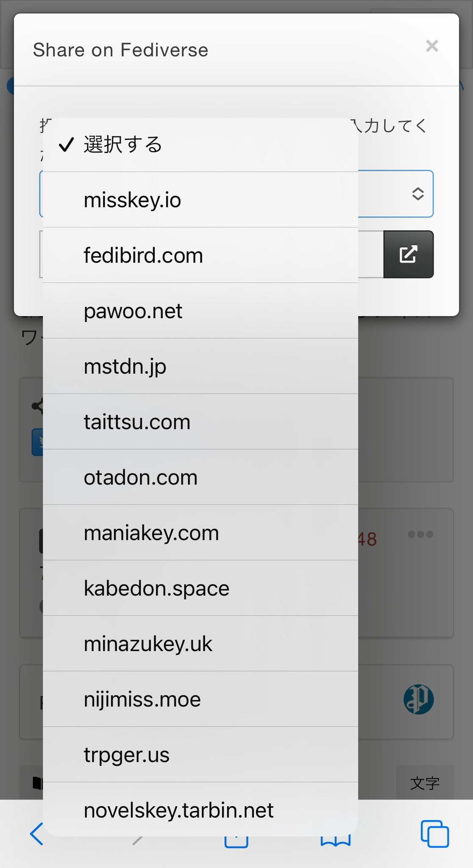Open the Safari tabs overview icon

pyautogui.click(x=434, y=834)
